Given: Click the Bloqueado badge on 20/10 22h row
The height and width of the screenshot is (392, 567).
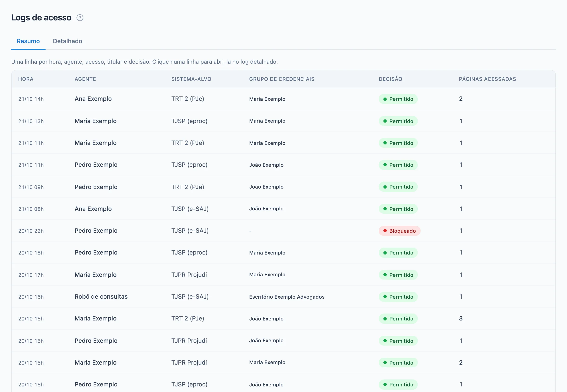Looking at the screenshot, I should click(399, 231).
